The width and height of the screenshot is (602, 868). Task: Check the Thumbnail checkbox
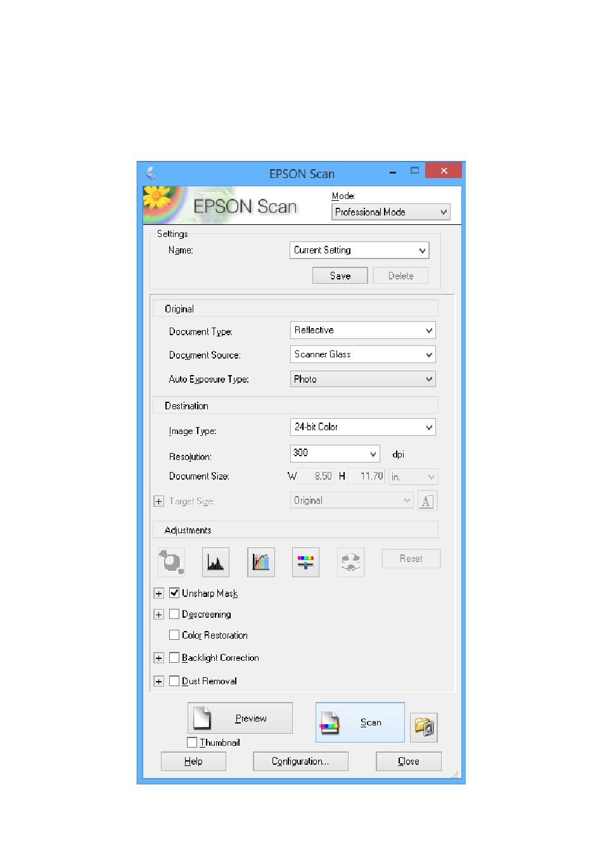192,742
